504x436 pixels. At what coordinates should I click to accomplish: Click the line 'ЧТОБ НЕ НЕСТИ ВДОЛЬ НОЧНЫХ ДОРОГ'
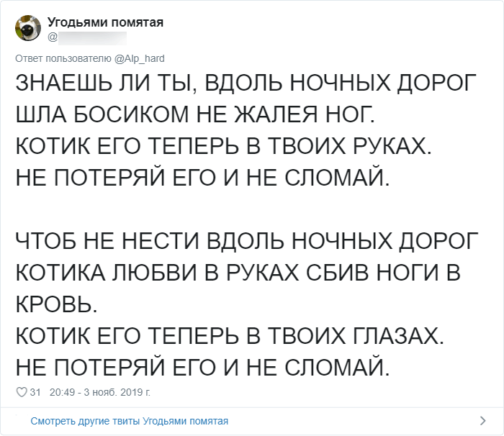click(x=247, y=240)
